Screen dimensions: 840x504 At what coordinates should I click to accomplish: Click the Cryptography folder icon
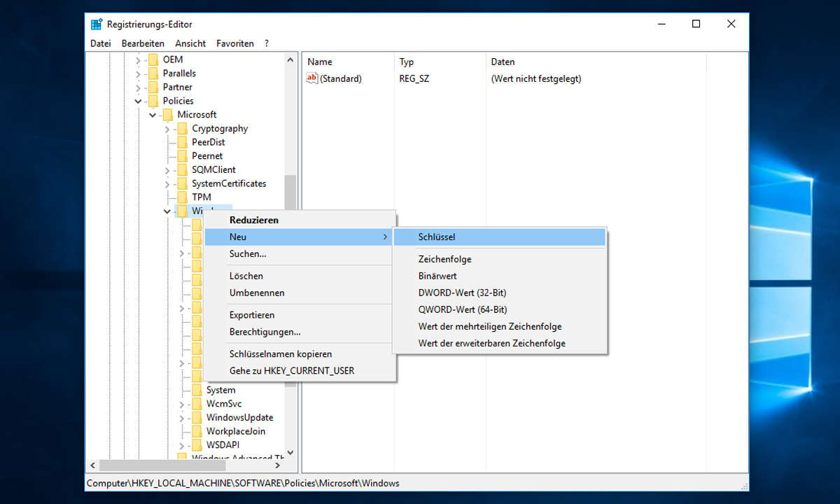pyautogui.click(x=182, y=129)
